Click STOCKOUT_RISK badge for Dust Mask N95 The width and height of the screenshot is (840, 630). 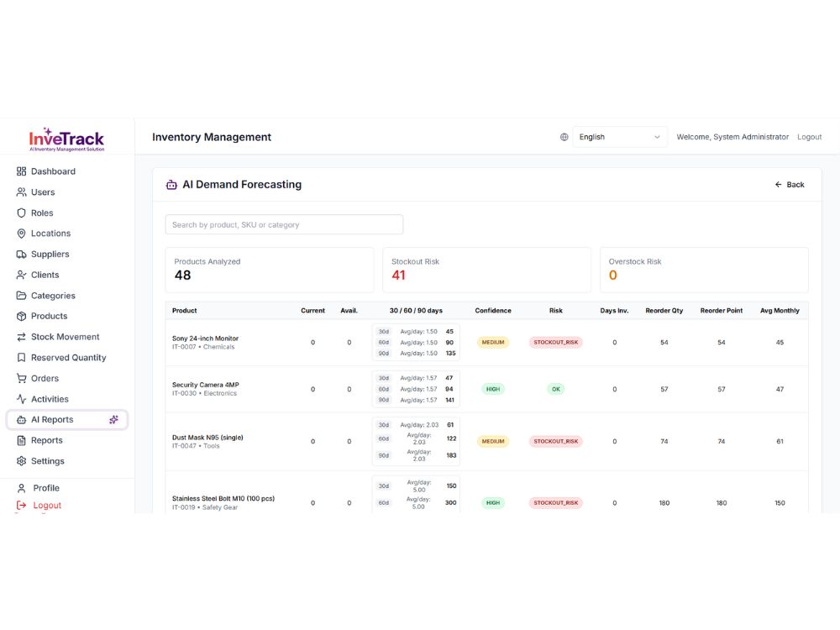[555, 442]
